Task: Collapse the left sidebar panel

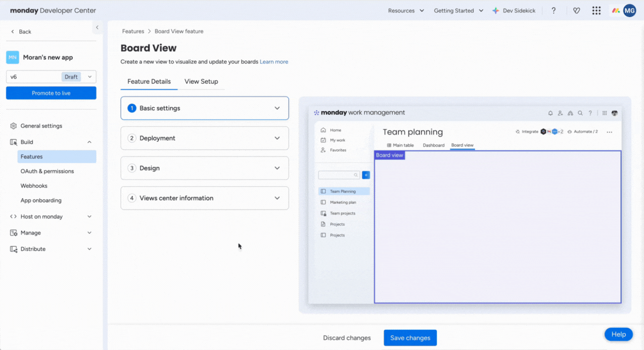Action: 97,27
